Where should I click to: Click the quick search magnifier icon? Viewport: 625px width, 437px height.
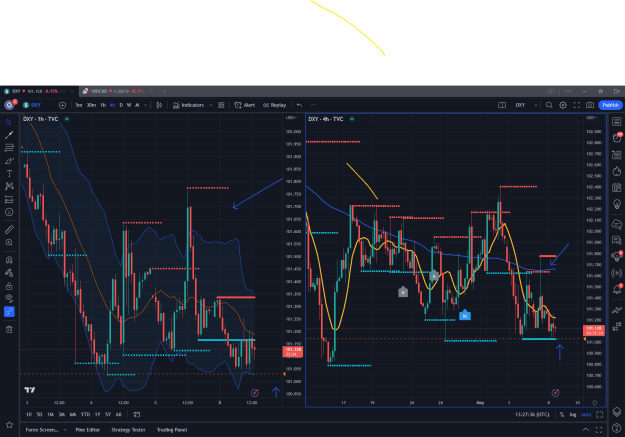pyautogui.click(x=549, y=105)
